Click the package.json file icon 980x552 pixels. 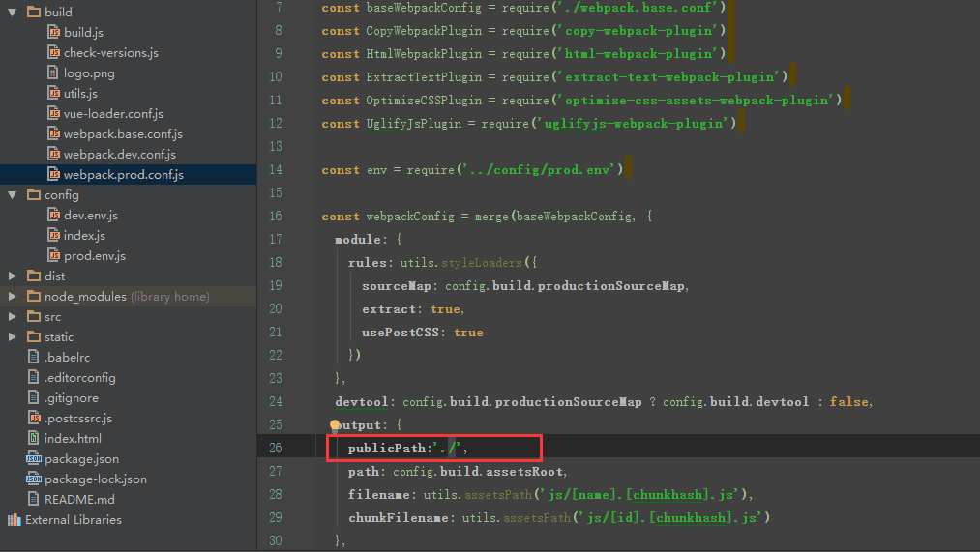34,459
